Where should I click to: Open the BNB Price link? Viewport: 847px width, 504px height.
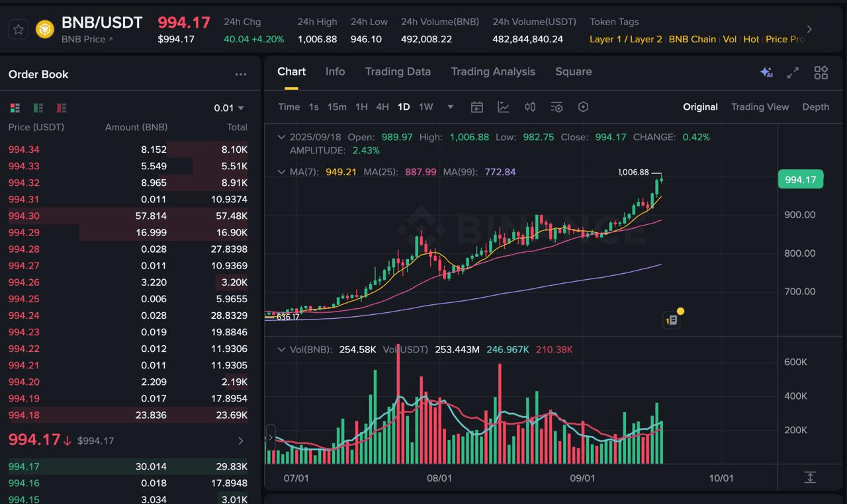point(87,40)
